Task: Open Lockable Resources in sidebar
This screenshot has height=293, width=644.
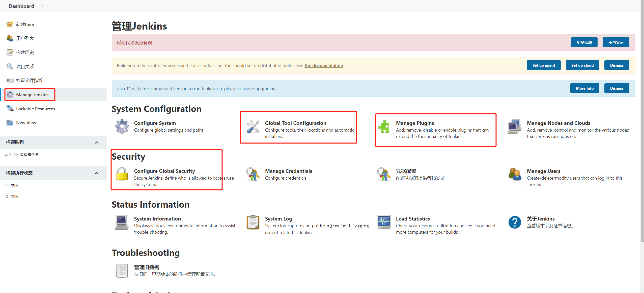Action: point(35,109)
